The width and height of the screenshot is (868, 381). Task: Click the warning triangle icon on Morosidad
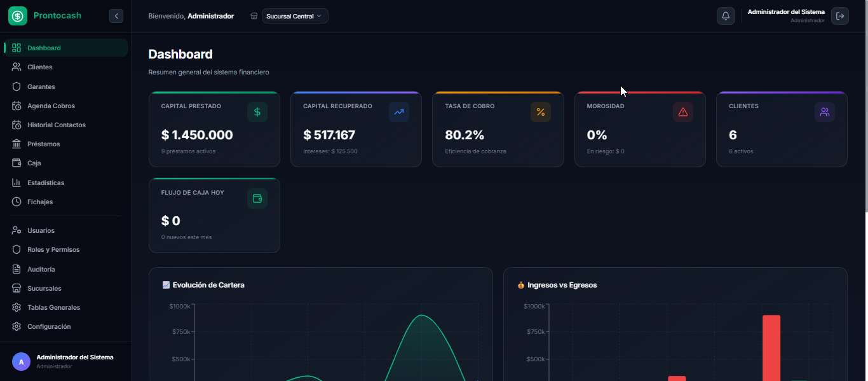click(x=683, y=112)
